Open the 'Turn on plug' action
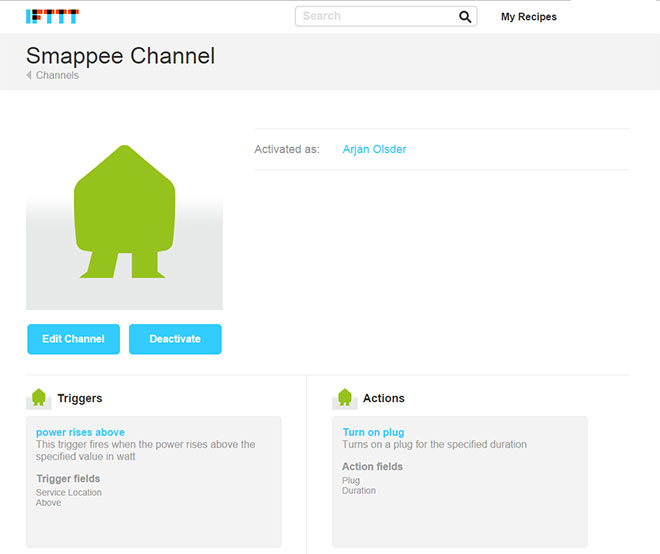Screen dimensions: 660x554 tap(373, 432)
